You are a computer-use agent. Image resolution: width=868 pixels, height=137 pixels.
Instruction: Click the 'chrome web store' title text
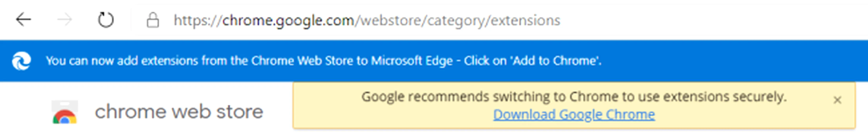coord(179,112)
